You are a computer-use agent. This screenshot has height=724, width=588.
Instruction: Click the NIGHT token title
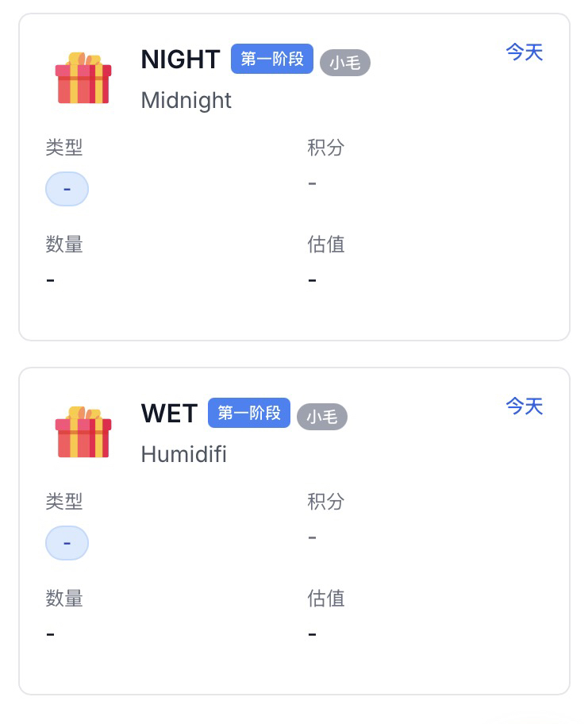coord(180,60)
